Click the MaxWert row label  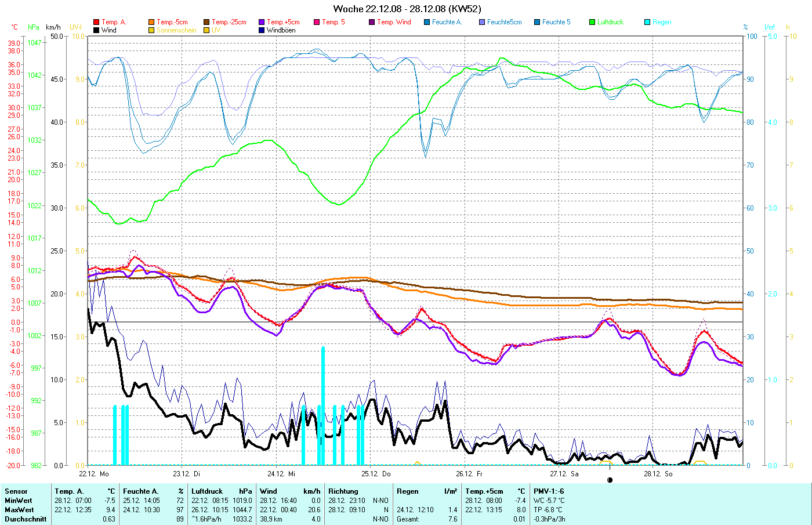pyautogui.click(x=19, y=510)
